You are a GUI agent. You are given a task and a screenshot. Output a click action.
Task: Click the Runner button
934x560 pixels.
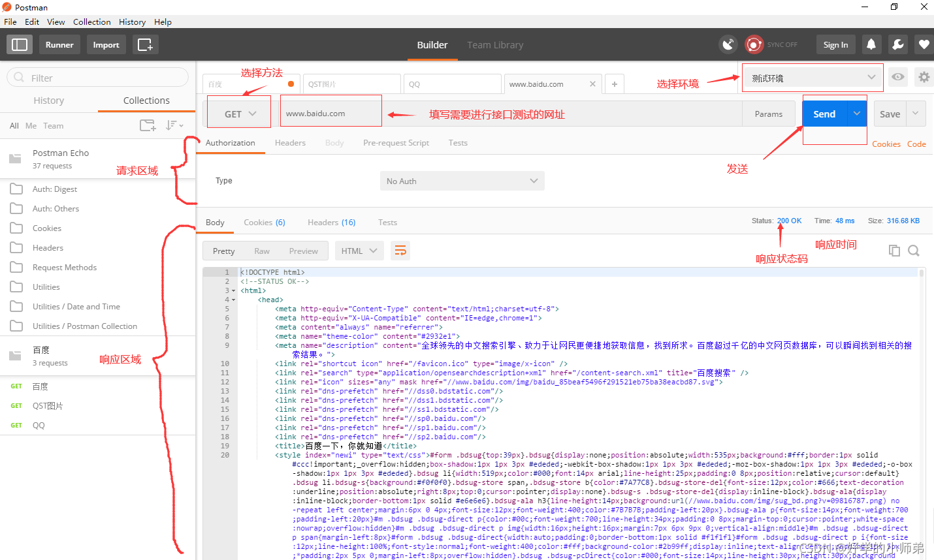[59, 44]
